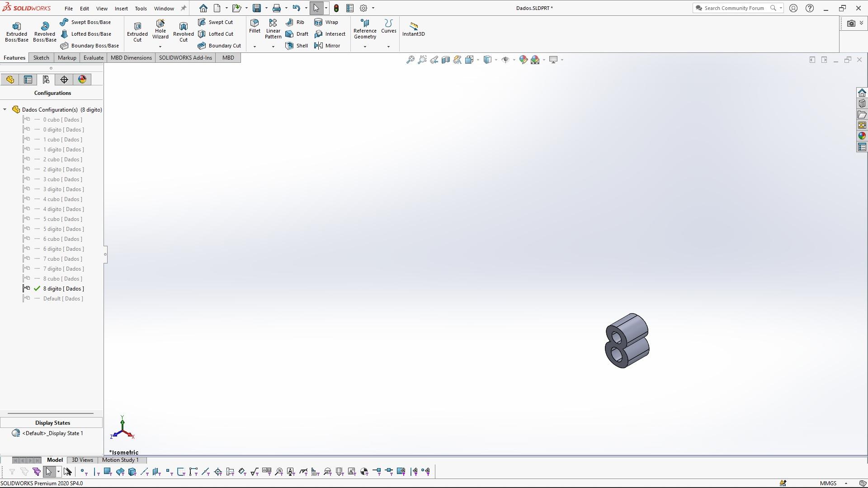Open the Appearances task pane icon

(x=862, y=136)
